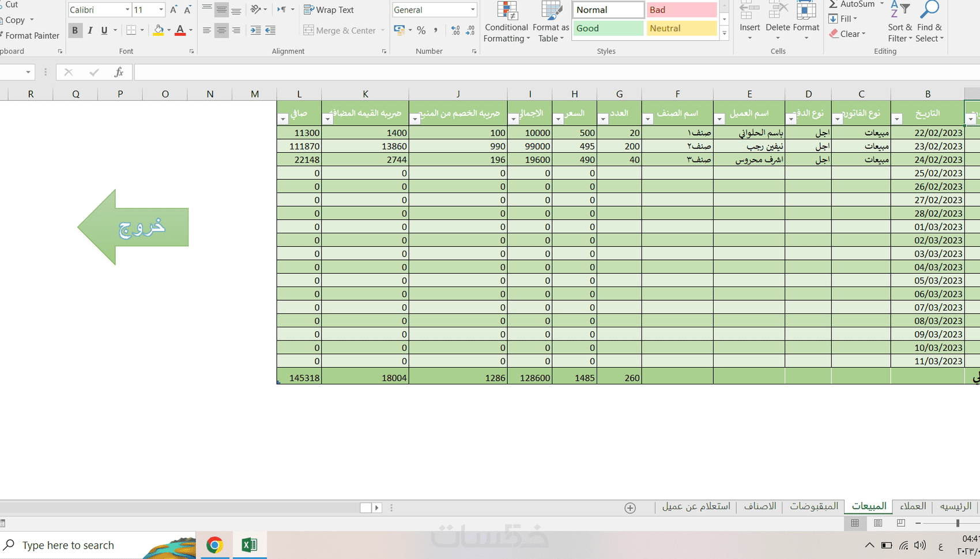
Task: Apply the yellow fill color
Action: [x=159, y=30]
